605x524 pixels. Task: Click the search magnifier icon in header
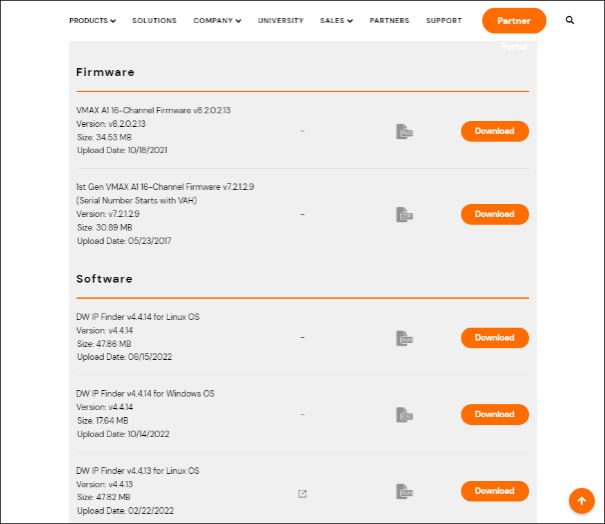(x=570, y=20)
